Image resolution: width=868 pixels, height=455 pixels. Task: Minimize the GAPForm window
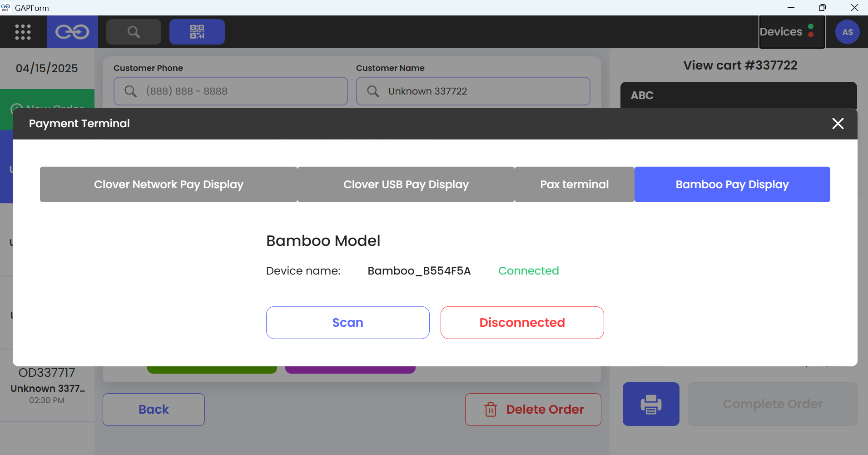click(x=791, y=8)
